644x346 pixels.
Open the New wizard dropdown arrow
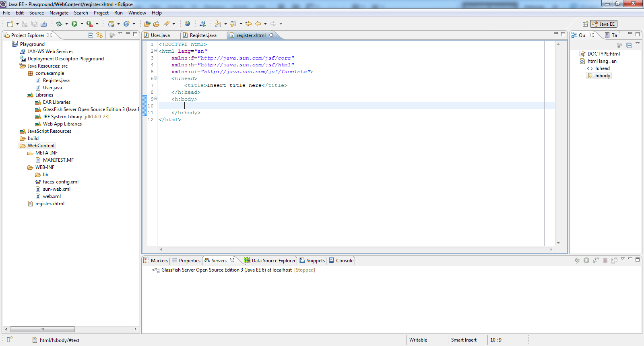(17, 24)
